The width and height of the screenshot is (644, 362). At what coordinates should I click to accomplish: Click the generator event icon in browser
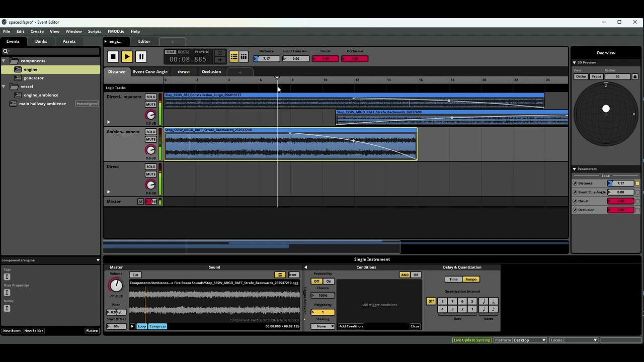18,78
